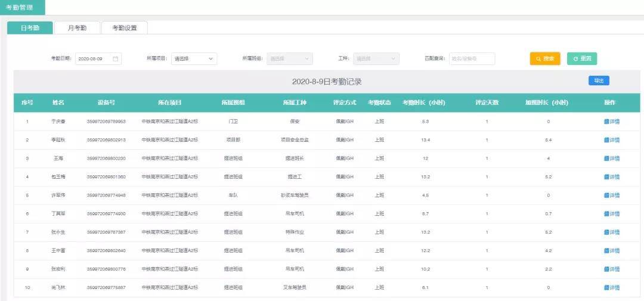
Task: Click the blue 导出 button
Action: pyautogui.click(x=599, y=81)
